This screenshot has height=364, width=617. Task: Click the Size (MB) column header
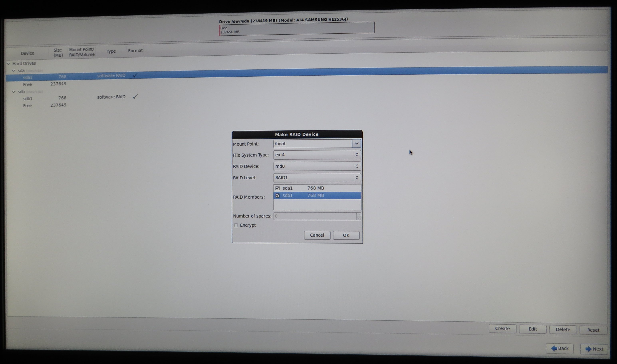58,52
